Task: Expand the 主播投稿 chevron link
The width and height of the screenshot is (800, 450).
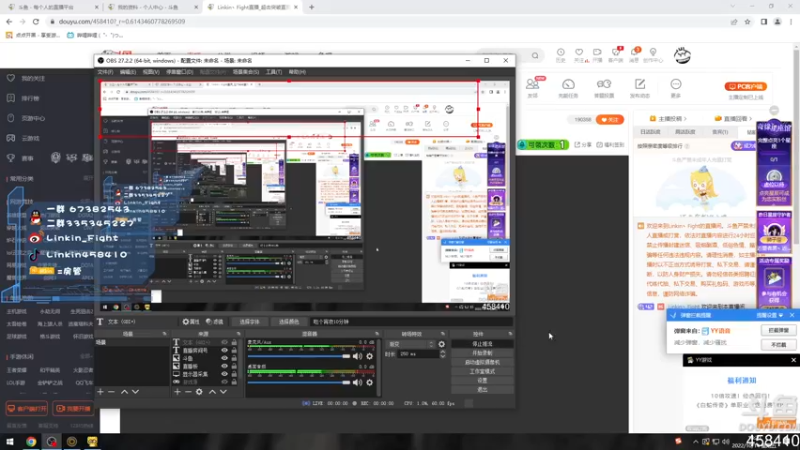Action: [685, 118]
